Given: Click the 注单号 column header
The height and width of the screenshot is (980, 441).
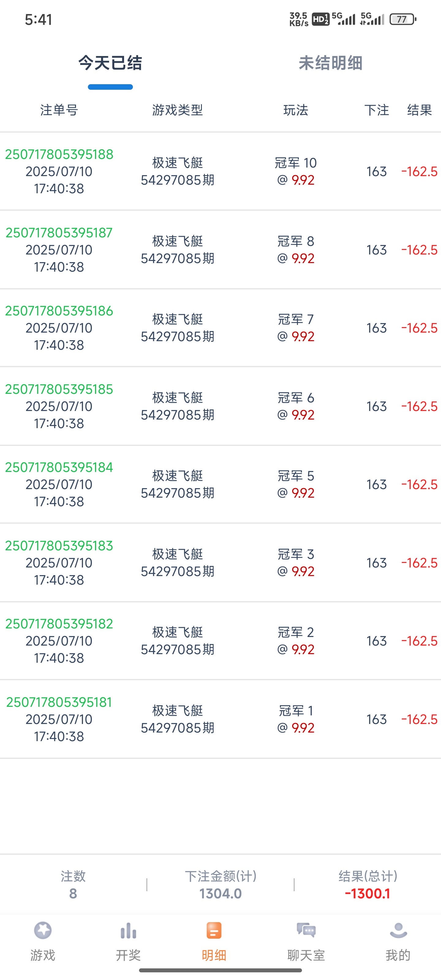Looking at the screenshot, I should [59, 110].
